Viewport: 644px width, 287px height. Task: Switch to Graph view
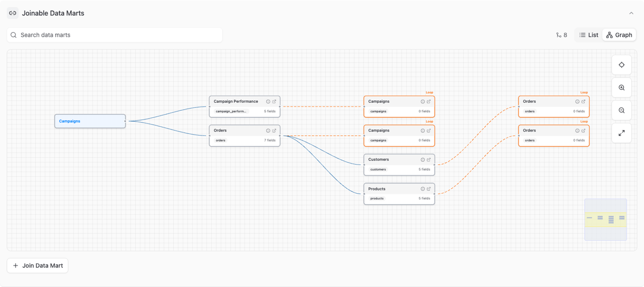click(619, 35)
